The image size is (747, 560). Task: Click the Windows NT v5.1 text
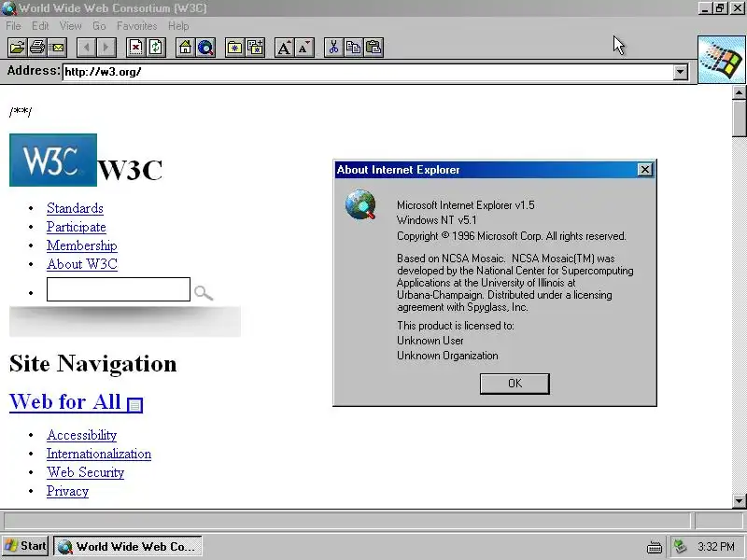point(436,220)
